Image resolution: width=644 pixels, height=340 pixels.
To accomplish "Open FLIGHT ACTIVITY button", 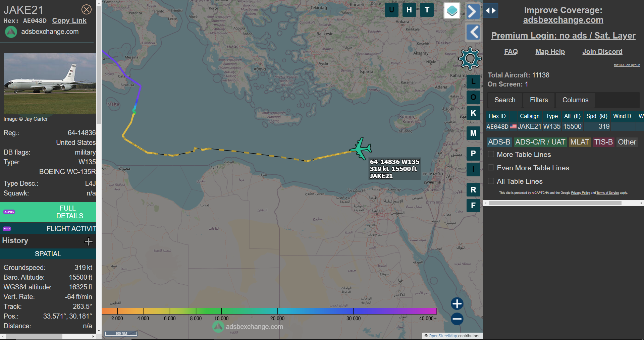I will coord(48,229).
